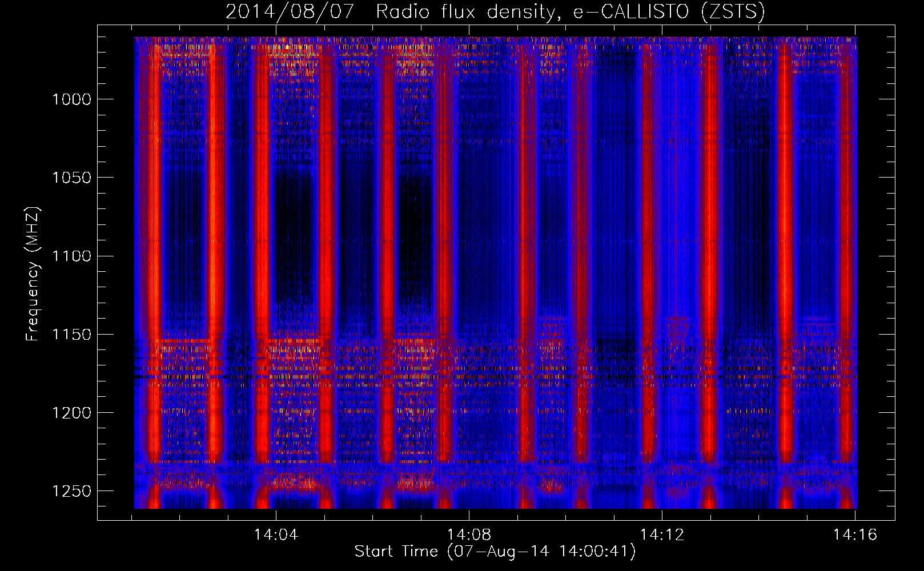Click the 1000 frequency tick label
Image resolution: width=924 pixels, height=571 pixels.
71,100
